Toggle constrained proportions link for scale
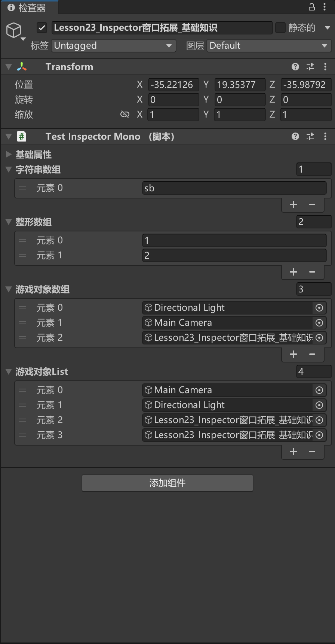The width and height of the screenshot is (335, 644). point(125,115)
